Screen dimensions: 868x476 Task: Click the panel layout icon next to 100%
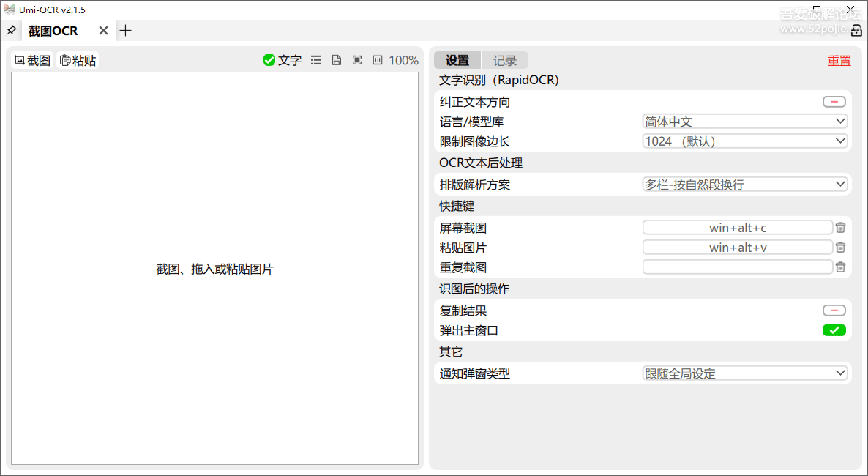pos(376,60)
